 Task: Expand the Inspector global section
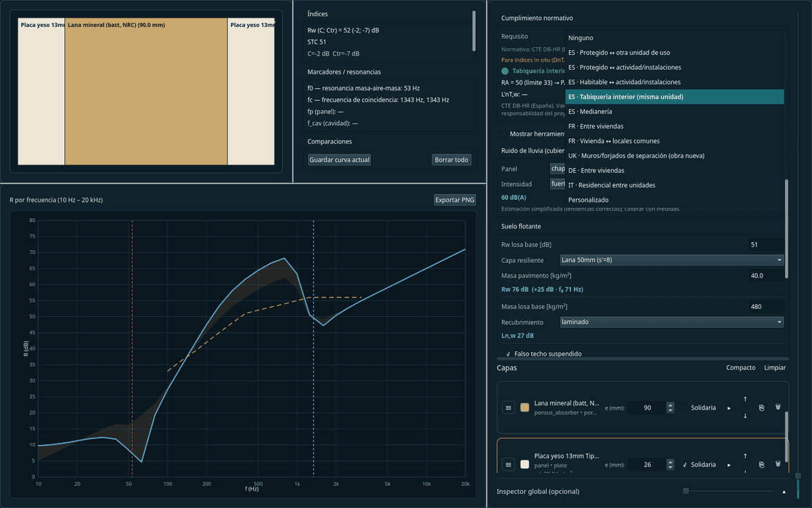click(784, 491)
